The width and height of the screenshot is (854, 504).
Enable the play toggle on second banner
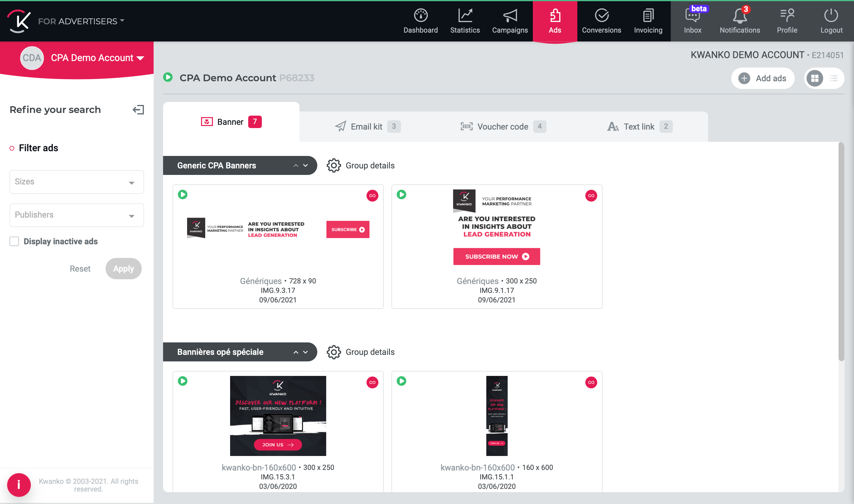coord(401,194)
